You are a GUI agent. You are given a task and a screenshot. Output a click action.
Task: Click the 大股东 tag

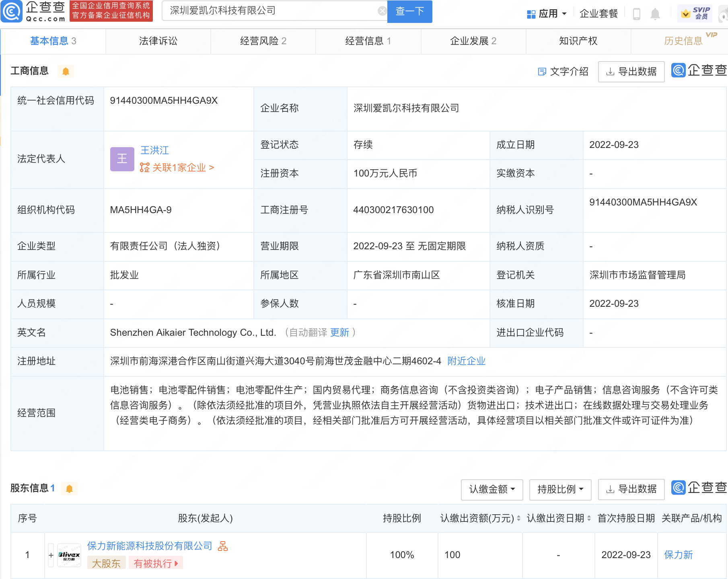(x=106, y=563)
